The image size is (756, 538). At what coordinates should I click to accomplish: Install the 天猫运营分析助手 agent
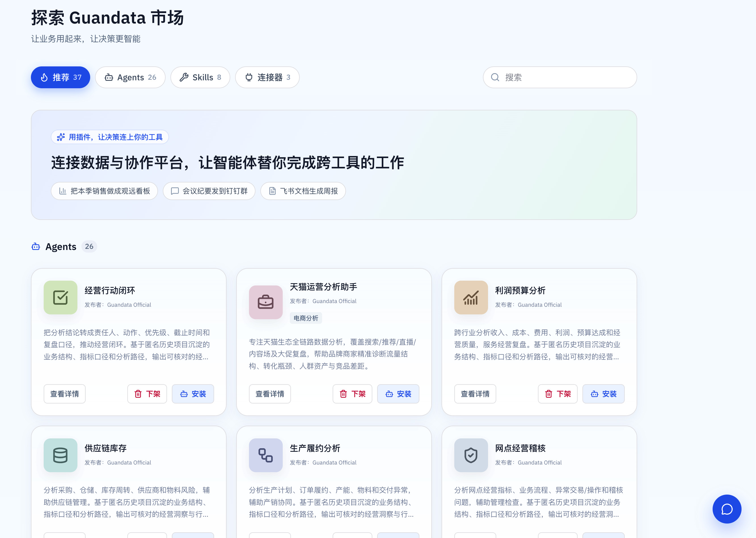398,394
